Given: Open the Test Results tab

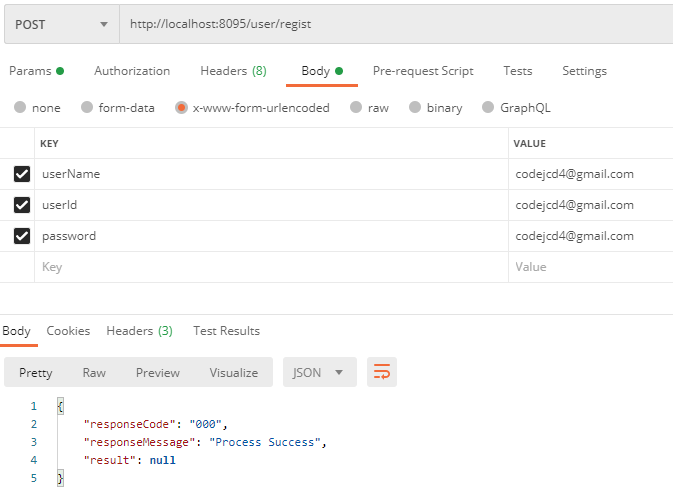Looking at the screenshot, I should point(227,331).
